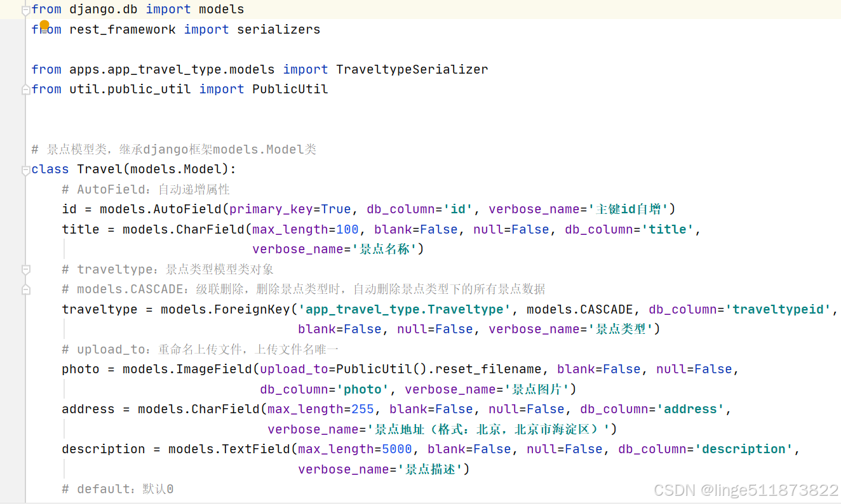Click 'models.TextField' on the description line
The image size is (841, 504).
point(229,449)
